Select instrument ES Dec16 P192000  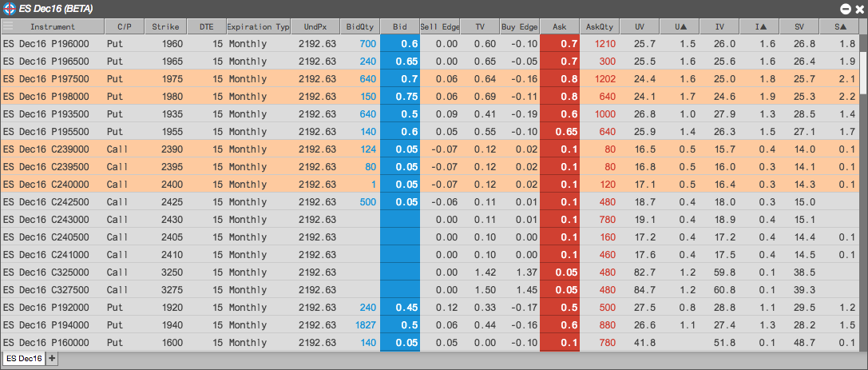coord(46,308)
